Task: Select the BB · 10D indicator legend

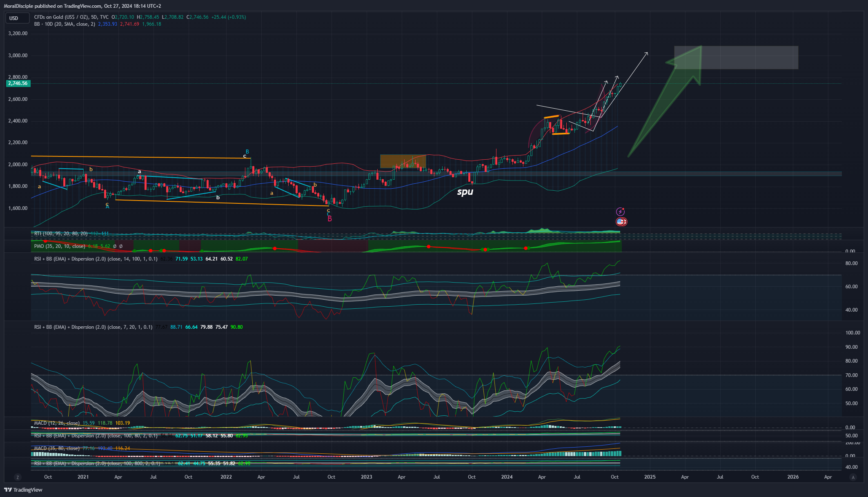Action: click(65, 24)
